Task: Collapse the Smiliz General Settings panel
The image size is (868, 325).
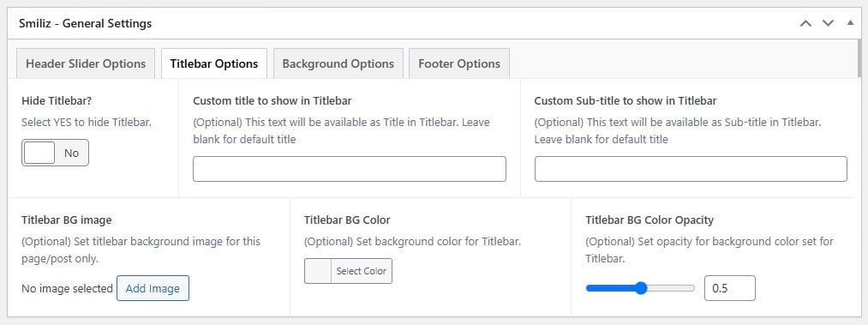Action: coord(850,23)
